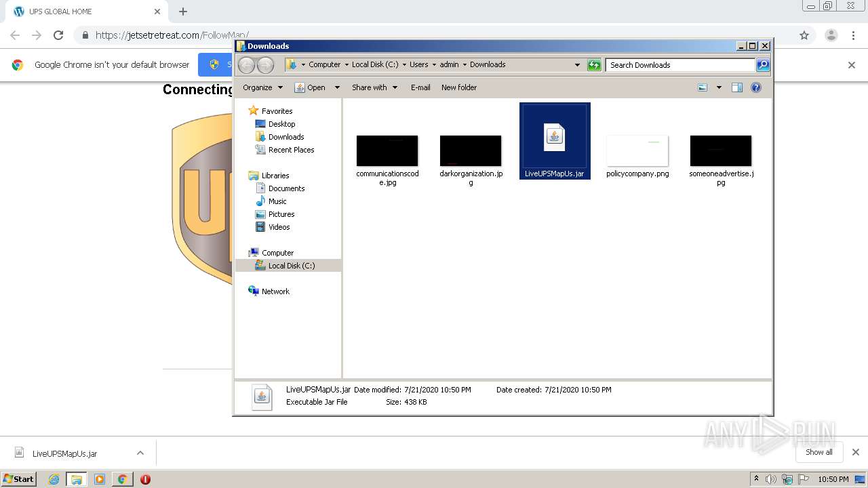
Task: Open Internet Explorer from the taskbar
Action: pos(54,479)
